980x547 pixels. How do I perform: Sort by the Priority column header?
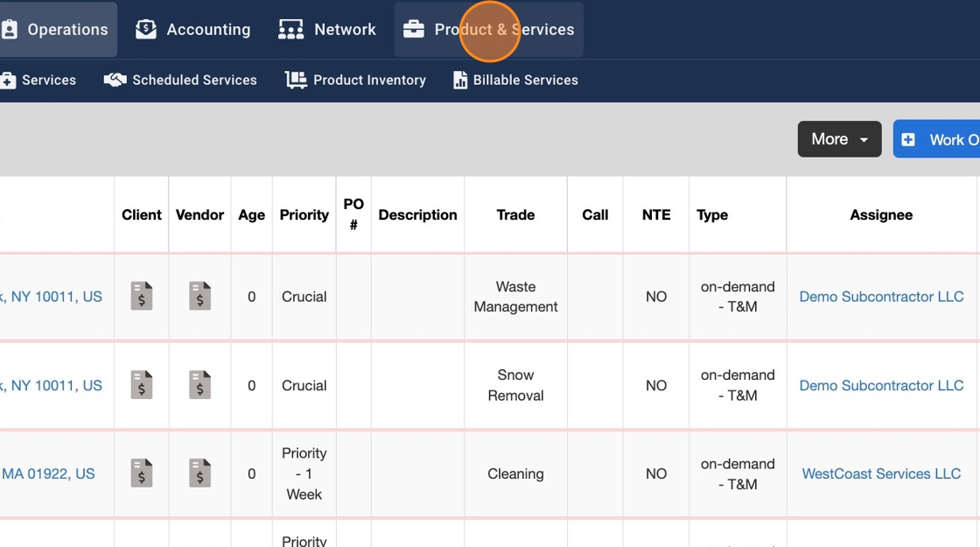[x=304, y=214]
